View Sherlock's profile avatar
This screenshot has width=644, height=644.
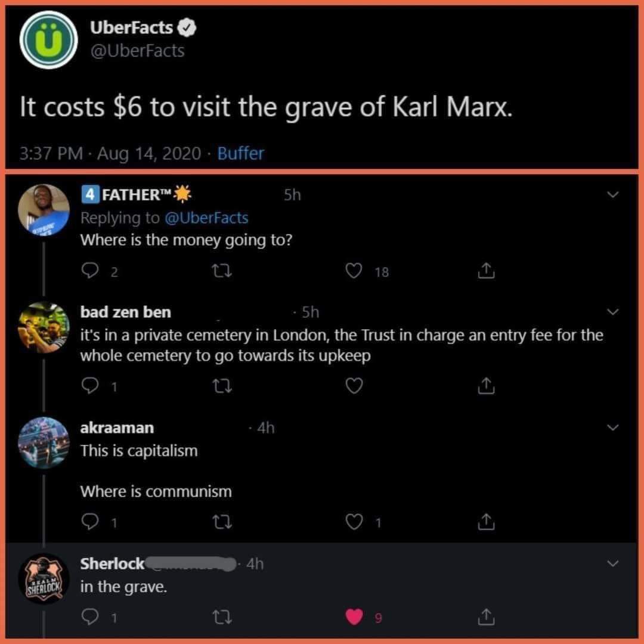click(x=44, y=578)
